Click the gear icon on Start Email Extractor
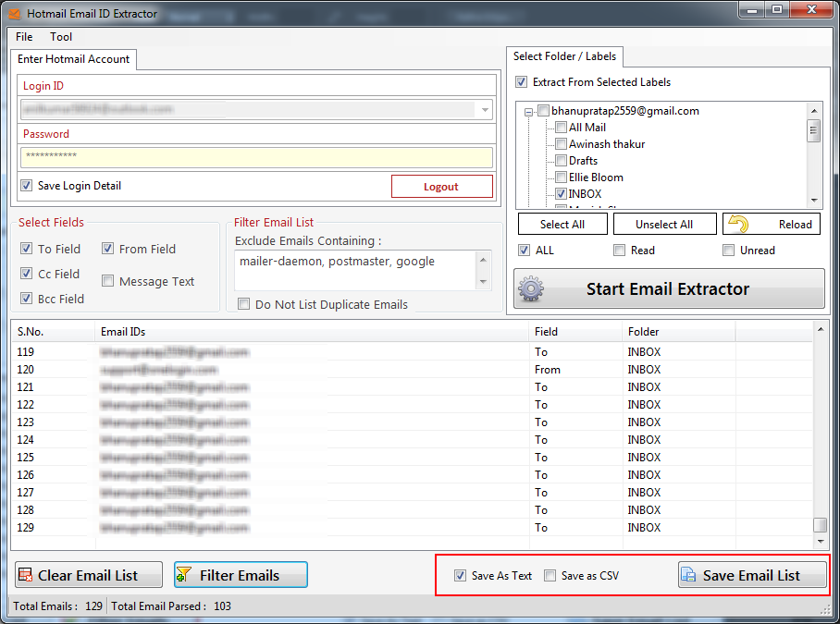The width and height of the screenshot is (840, 624). pyautogui.click(x=531, y=289)
